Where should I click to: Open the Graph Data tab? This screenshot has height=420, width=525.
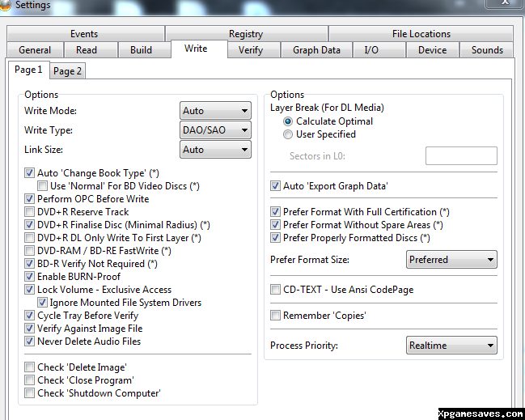point(316,50)
